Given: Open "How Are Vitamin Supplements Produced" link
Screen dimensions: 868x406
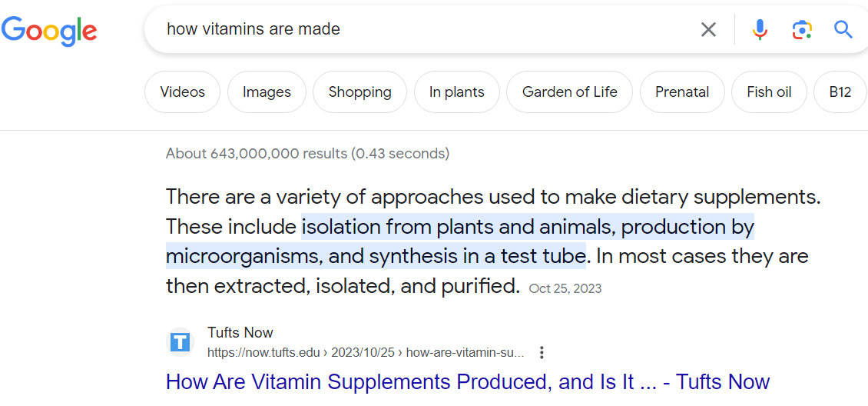Looking at the screenshot, I should pyautogui.click(x=467, y=382).
